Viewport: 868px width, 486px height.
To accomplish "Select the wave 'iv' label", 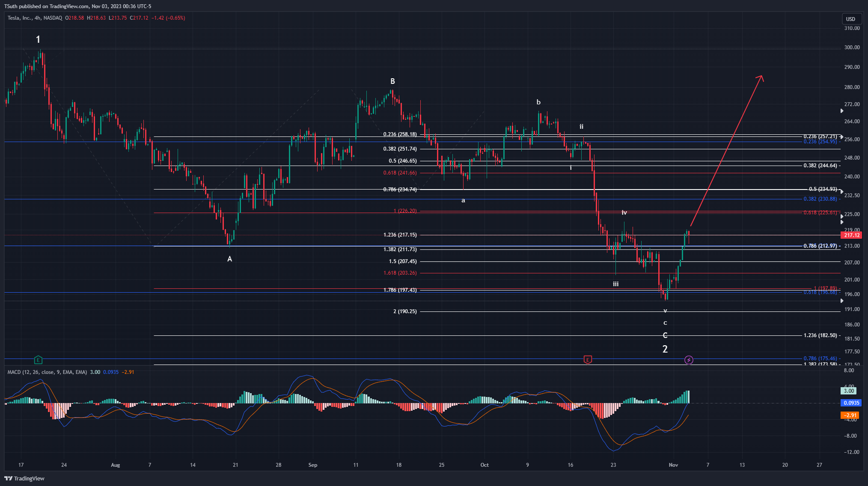I will 624,213.
